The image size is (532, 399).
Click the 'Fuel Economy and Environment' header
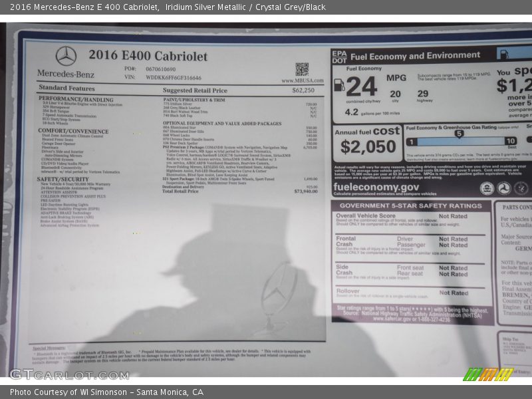(415, 56)
